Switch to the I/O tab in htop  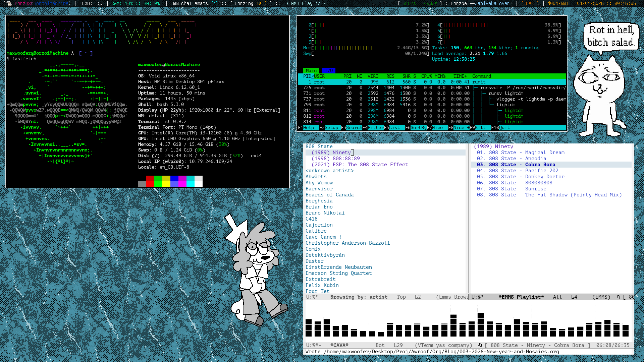329,70
